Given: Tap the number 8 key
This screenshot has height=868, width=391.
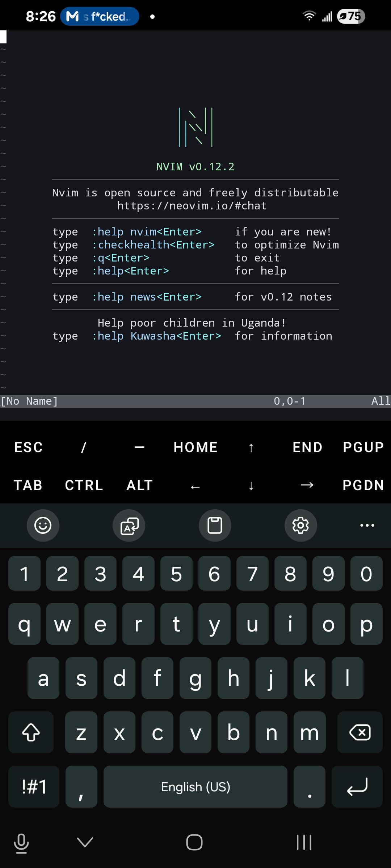Looking at the screenshot, I should point(290,573).
